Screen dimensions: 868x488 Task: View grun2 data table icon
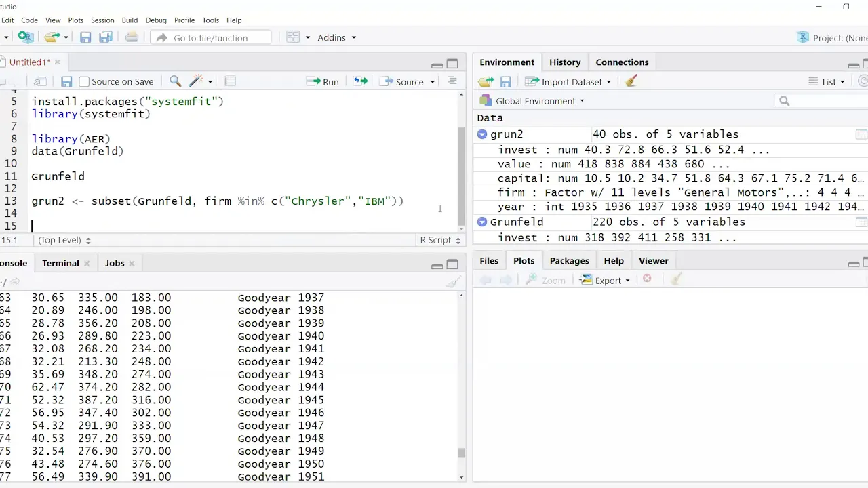tap(861, 134)
